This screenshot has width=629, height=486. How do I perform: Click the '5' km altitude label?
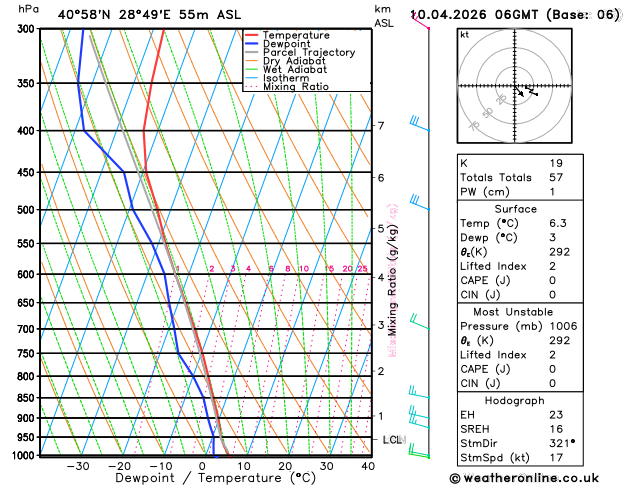click(x=381, y=229)
